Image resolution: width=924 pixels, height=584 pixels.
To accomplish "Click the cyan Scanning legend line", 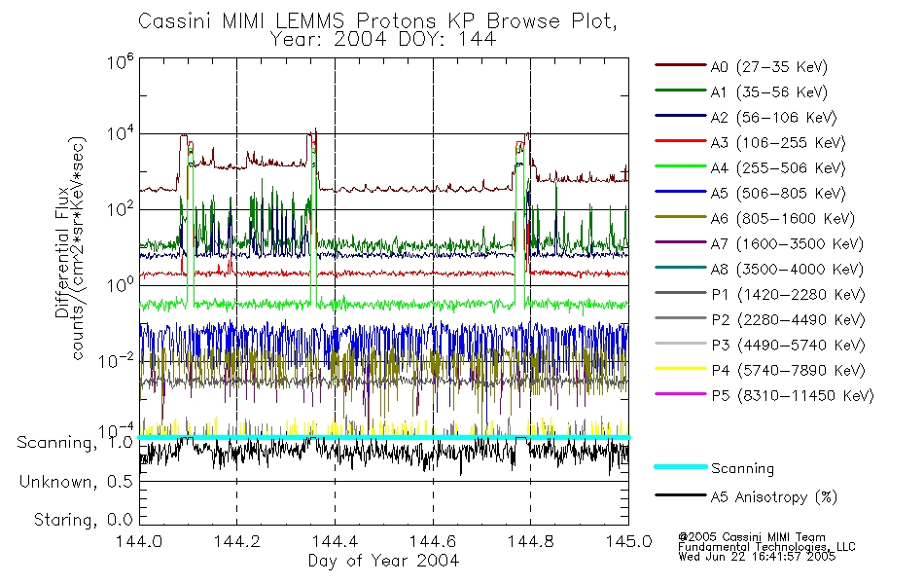I will 680,466.
